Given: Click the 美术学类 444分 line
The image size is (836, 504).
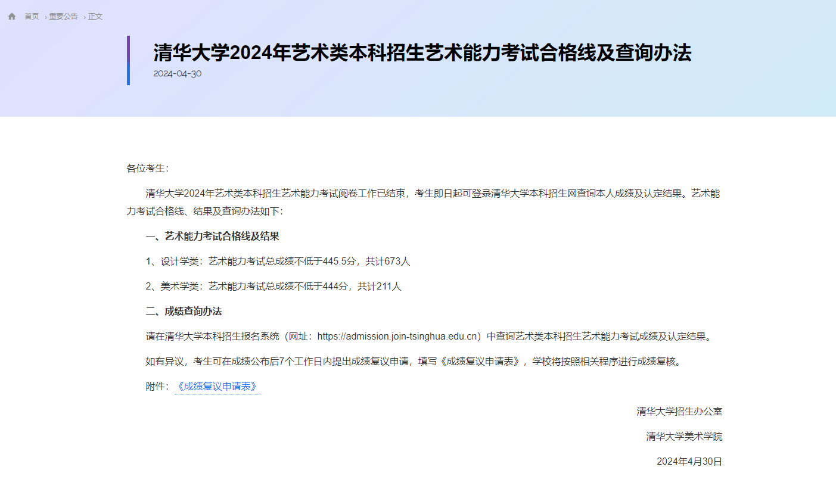Looking at the screenshot, I should [x=274, y=287].
